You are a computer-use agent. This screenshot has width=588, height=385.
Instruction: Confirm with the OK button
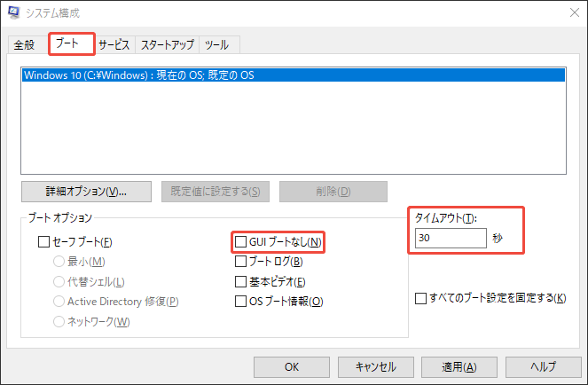point(292,367)
